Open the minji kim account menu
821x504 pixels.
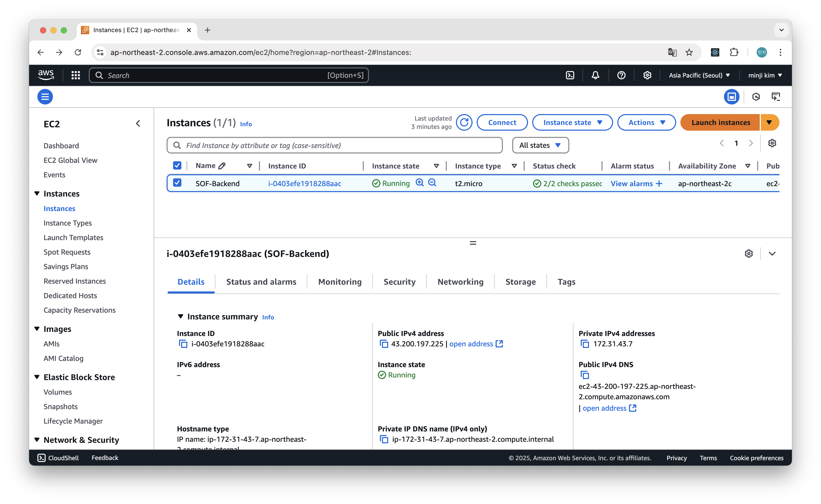tap(765, 75)
